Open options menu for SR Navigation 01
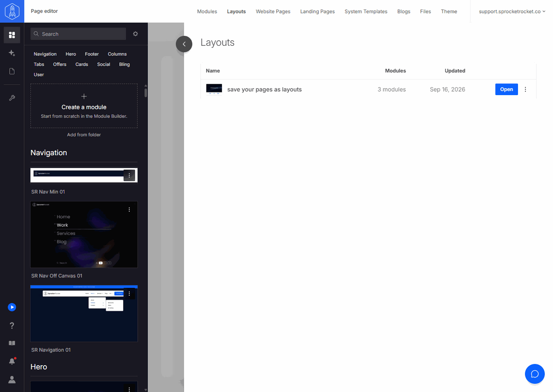The width and height of the screenshot is (553, 392). pos(129,294)
